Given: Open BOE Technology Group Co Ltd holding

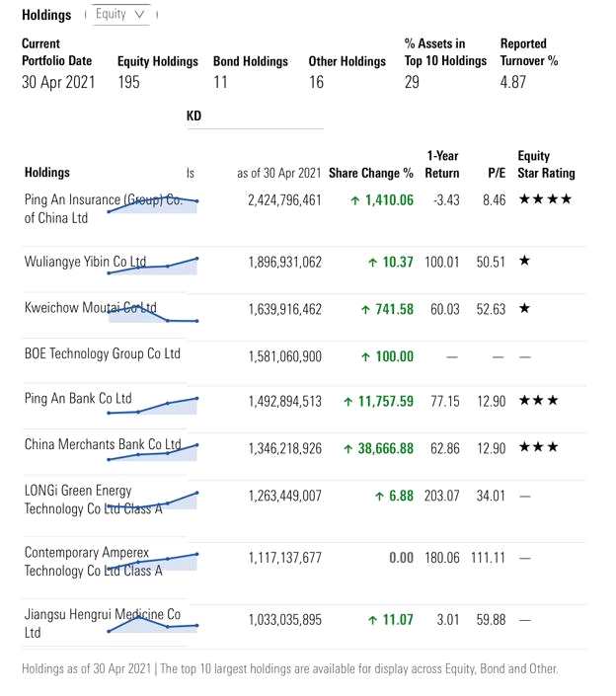Looking at the screenshot, I should tap(102, 353).
